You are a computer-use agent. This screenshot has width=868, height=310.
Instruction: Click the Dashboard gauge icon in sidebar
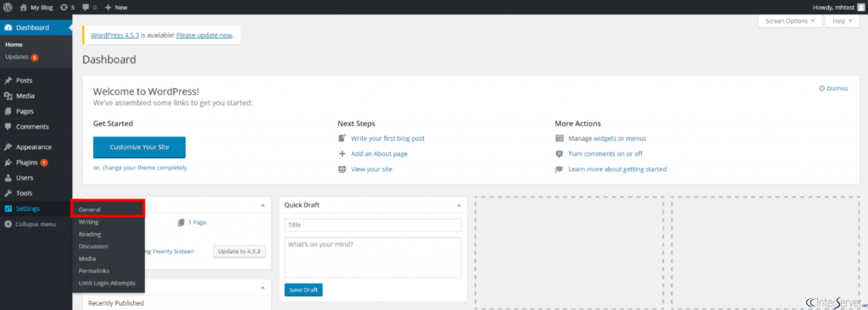click(8, 28)
